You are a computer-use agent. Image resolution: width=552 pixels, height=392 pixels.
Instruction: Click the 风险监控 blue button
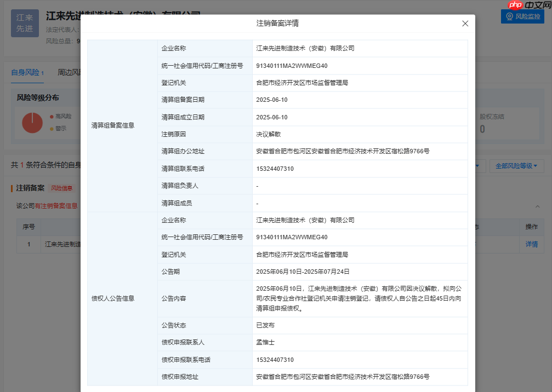(522, 16)
